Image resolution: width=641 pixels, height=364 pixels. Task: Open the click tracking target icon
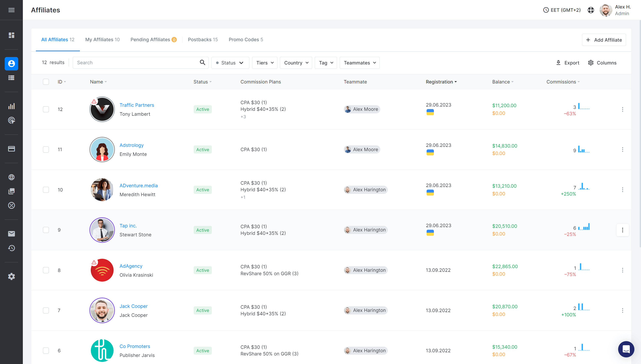point(11,120)
